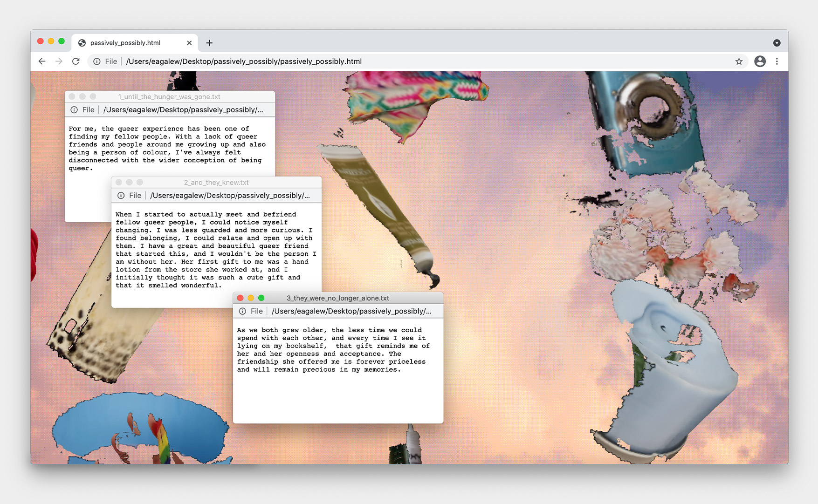
Task: View site info icon in main address bar
Action: [97, 61]
